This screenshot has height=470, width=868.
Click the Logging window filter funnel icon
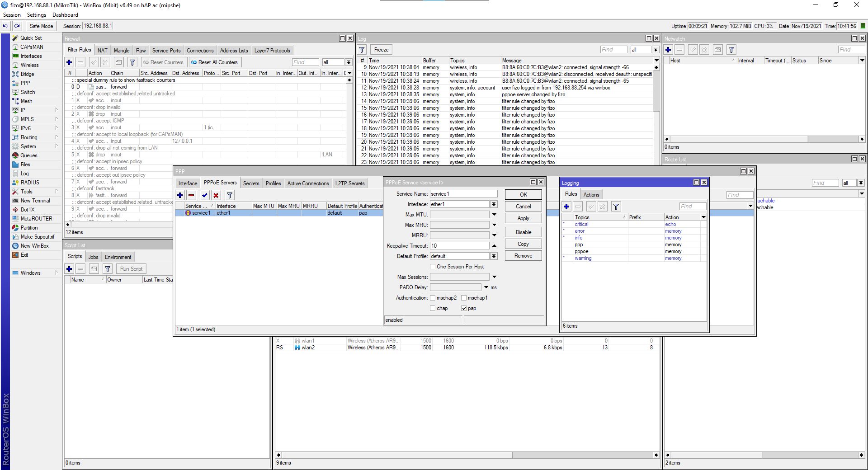pos(616,207)
